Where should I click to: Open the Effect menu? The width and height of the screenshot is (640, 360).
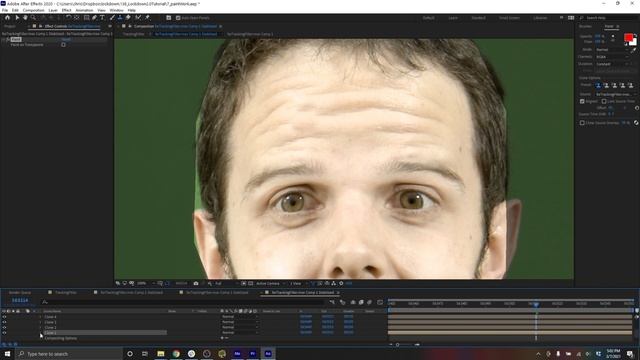coord(67,10)
